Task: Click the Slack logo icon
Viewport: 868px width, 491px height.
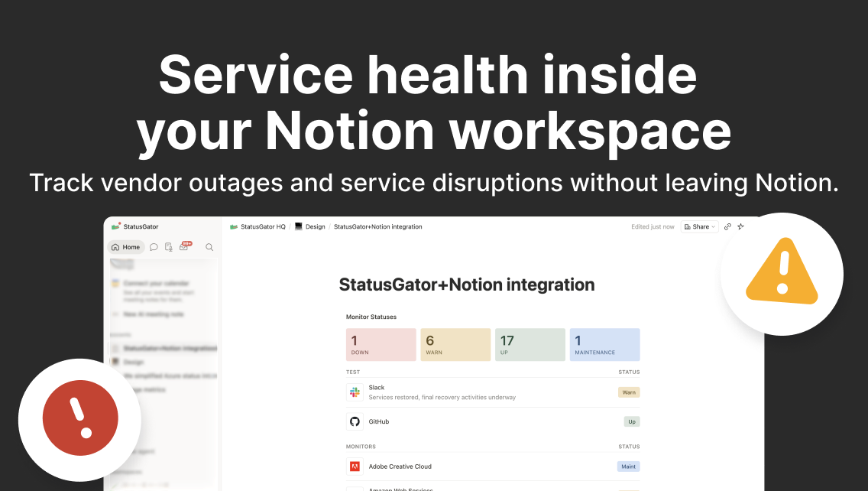Action: [355, 392]
